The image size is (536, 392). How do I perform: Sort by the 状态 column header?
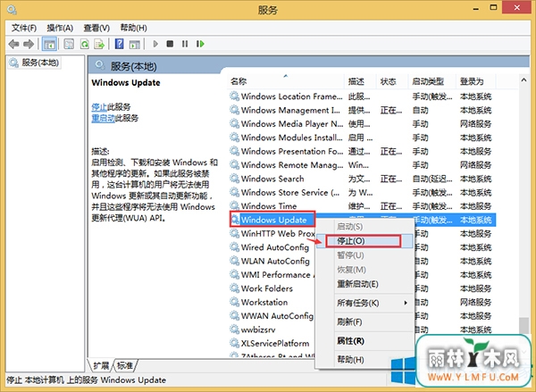click(392, 81)
